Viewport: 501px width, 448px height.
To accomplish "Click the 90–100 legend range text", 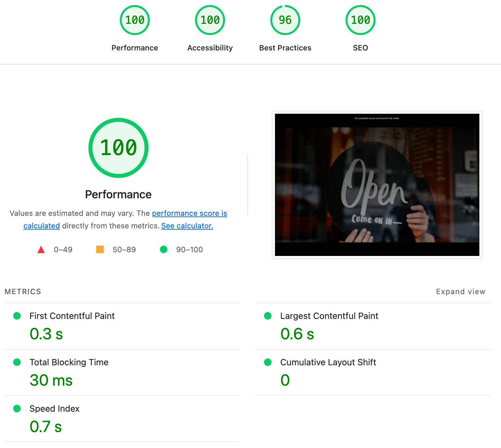I will click(x=189, y=250).
